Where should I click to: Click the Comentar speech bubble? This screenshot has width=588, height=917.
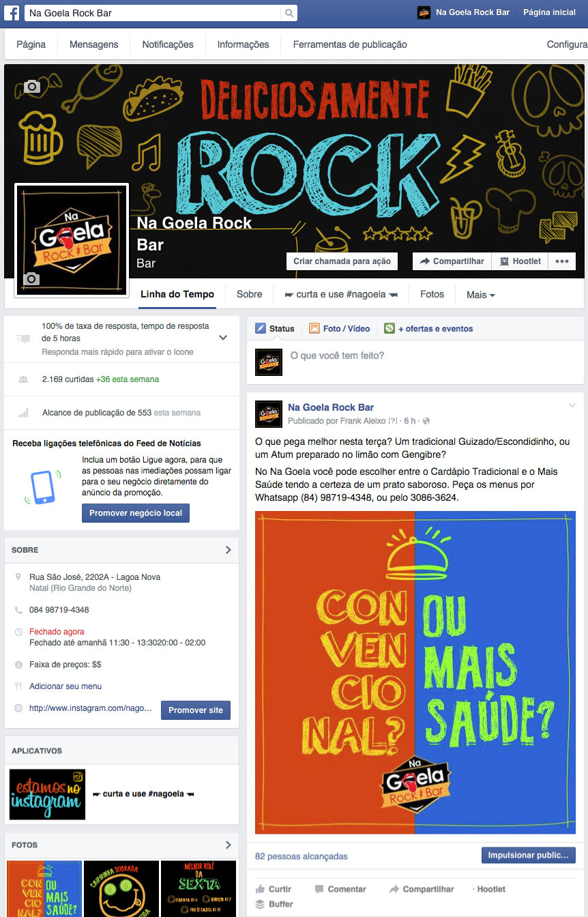point(319,889)
